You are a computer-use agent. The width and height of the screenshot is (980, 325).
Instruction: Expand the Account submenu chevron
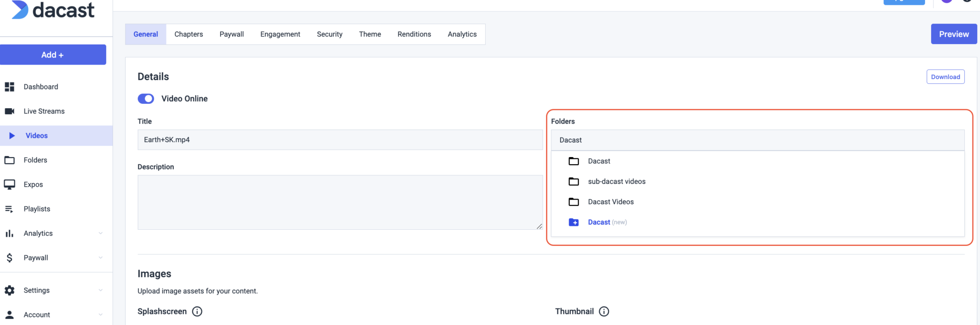click(100, 314)
